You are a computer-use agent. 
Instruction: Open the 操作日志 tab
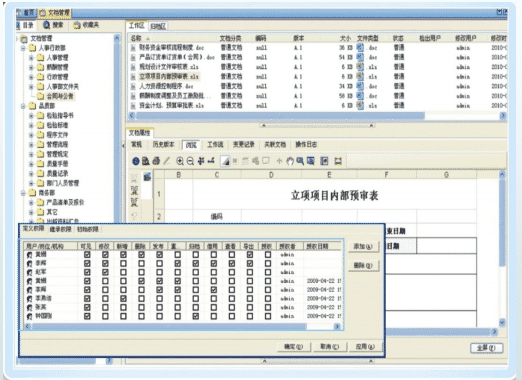tap(306, 144)
